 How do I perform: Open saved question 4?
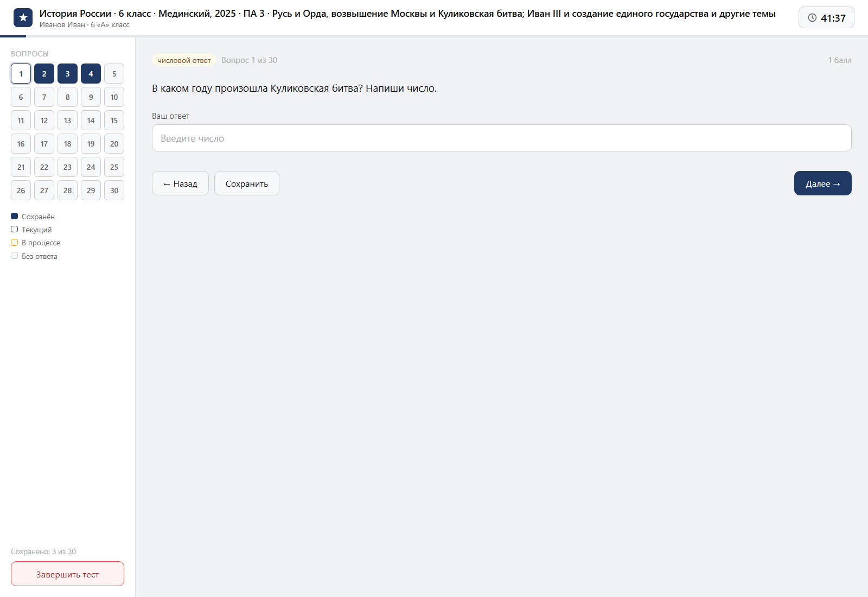91,74
